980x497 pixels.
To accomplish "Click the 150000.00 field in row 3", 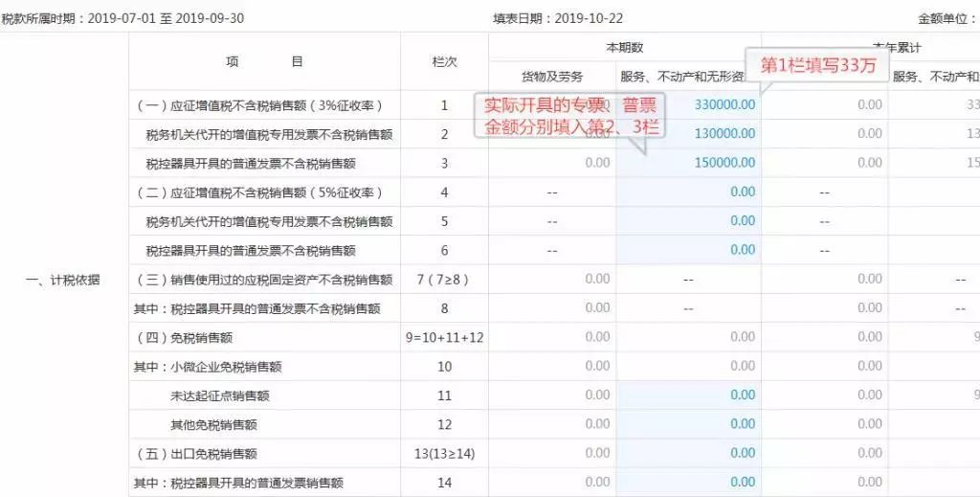I will [x=689, y=163].
